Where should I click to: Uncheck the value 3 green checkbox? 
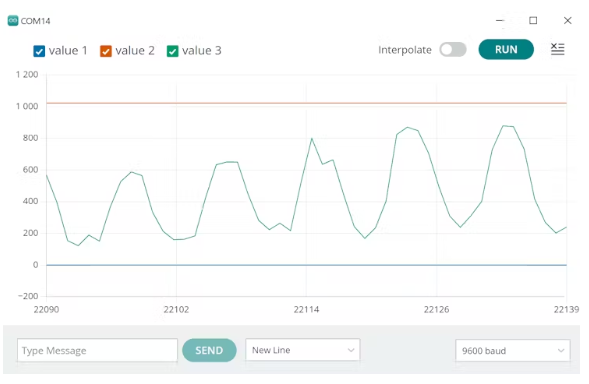click(172, 51)
